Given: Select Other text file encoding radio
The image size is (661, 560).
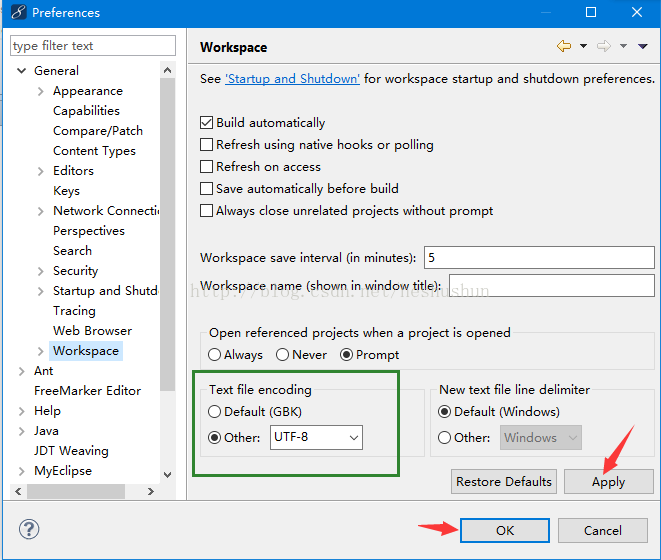Looking at the screenshot, I should click(215, 437).
